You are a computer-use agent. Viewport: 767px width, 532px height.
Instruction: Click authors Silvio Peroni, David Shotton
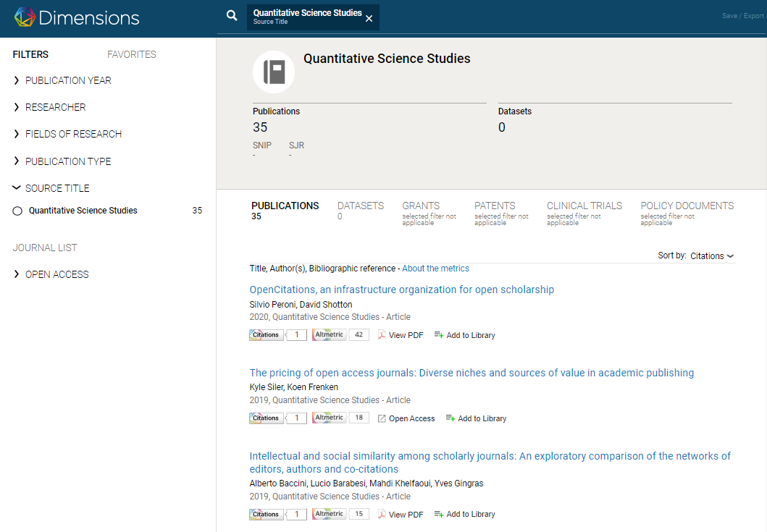coord(301,305)
